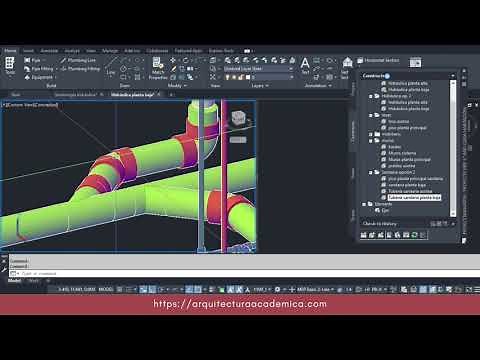Image resolution: width=480 pixels, height=360 pixels.
Task: Activate the Line draw tool
Action: (x=111, y=66)
